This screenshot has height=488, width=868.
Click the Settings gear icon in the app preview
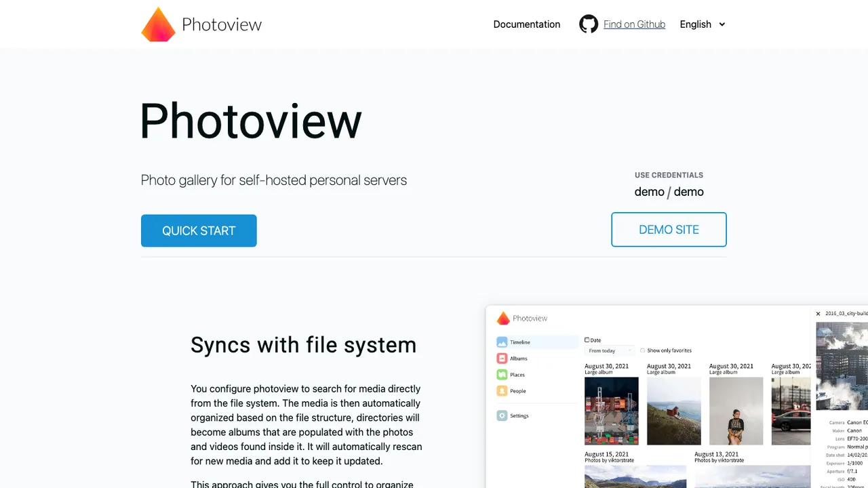point(502,415)
